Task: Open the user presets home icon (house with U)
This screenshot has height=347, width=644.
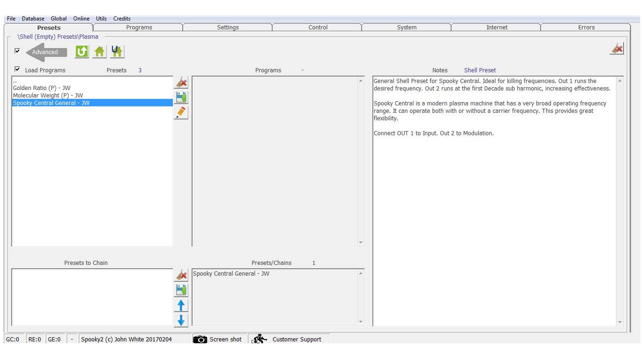Action: (x=117, y=51)
